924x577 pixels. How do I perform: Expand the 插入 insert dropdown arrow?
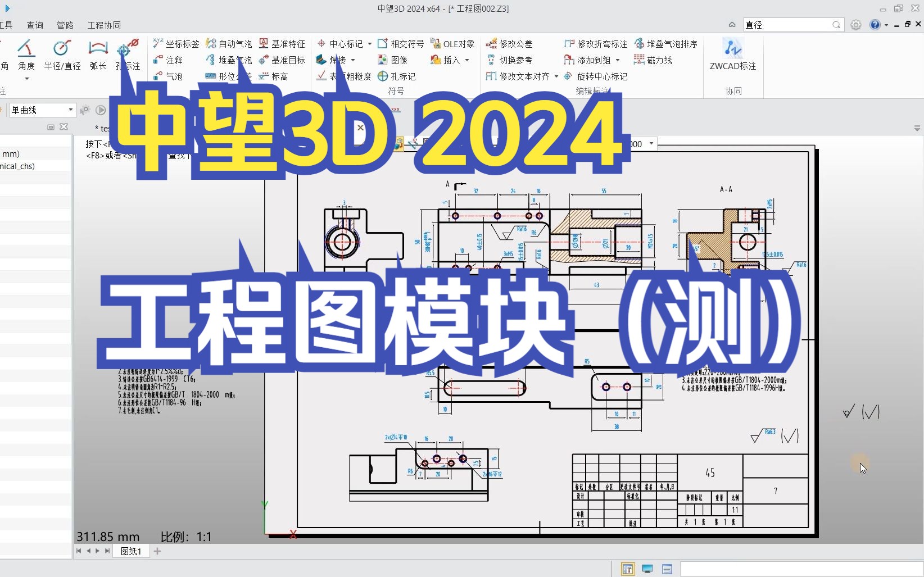467,60
